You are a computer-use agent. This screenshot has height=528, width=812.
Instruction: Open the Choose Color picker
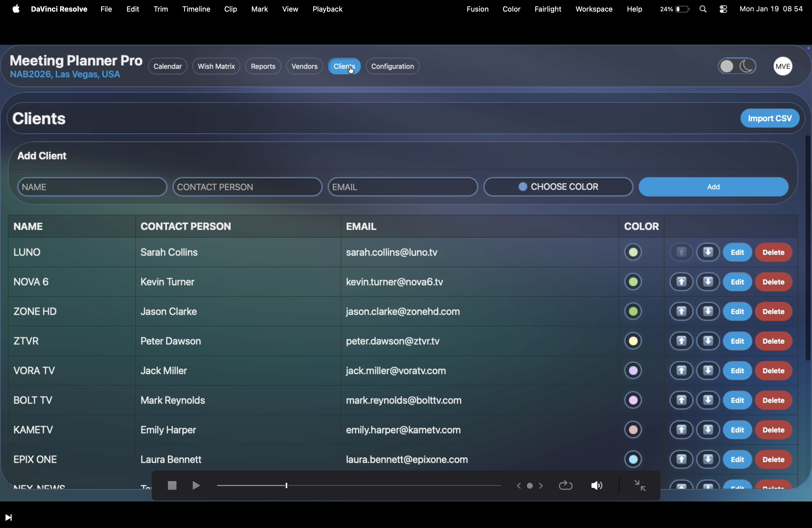(558, 187)
